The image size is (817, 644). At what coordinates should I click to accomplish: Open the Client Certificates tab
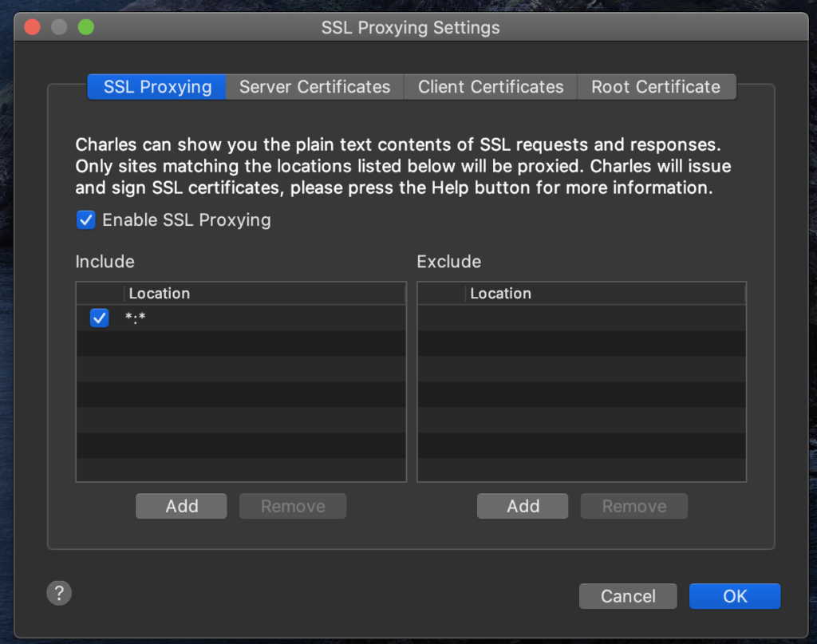click(x=491, y=87)
